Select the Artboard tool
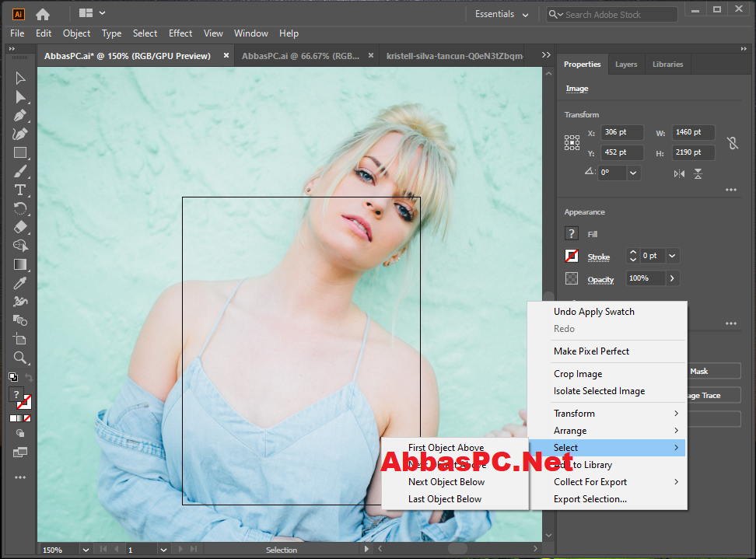The width and height of the screenshot is (756, 559). (x=19, y=339)
